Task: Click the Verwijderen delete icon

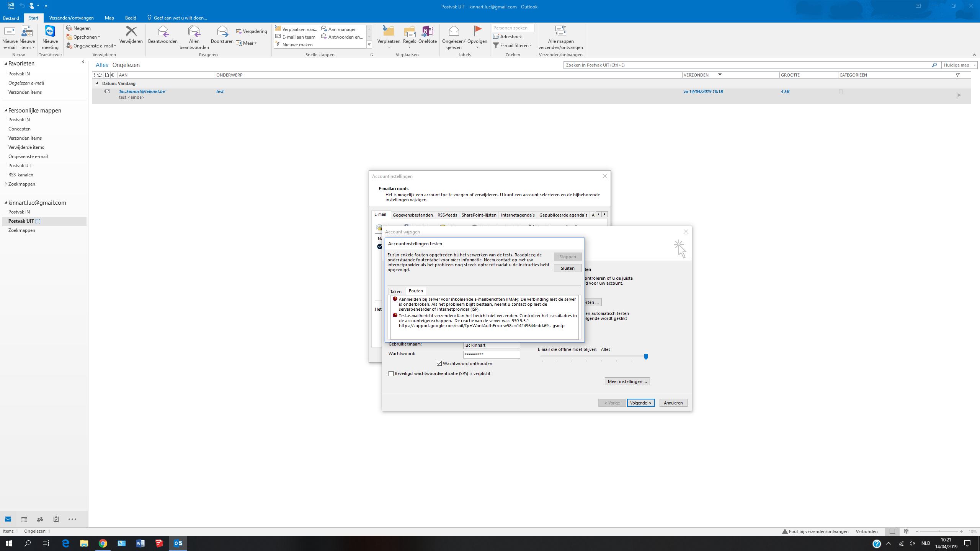Action: [131, 31]
